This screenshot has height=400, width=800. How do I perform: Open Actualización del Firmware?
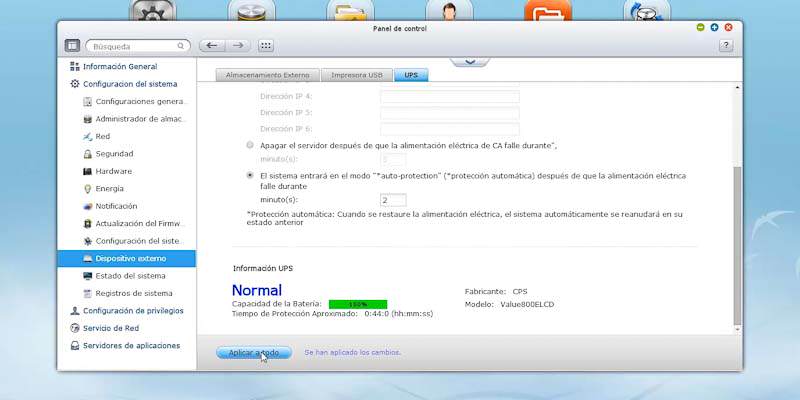(134, 223)
